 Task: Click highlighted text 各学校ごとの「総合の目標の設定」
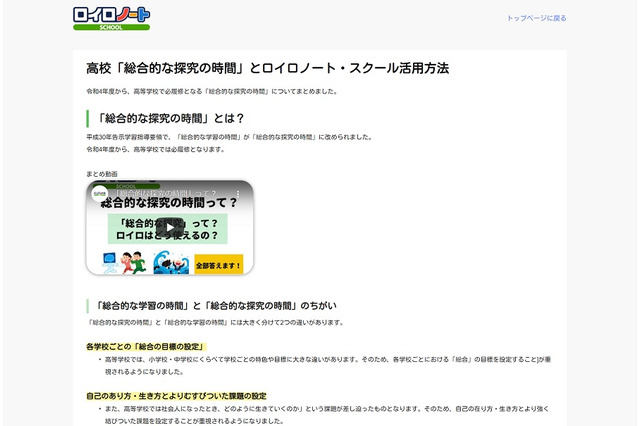(146, 346)
